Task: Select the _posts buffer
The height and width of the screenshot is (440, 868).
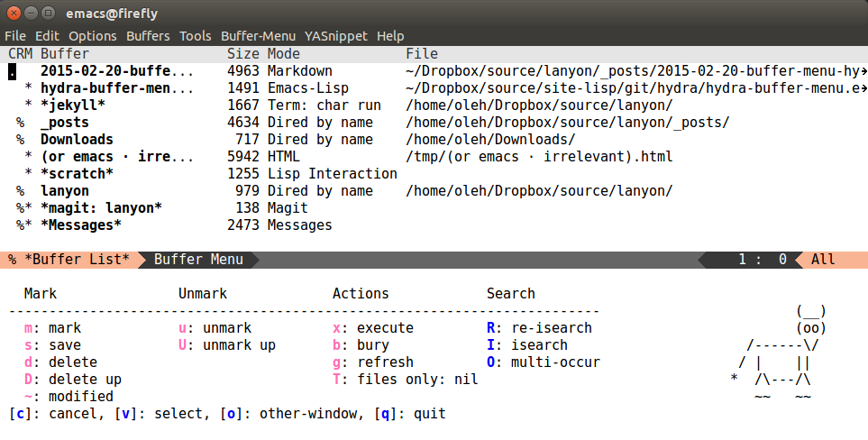Action: coord(65,123)
